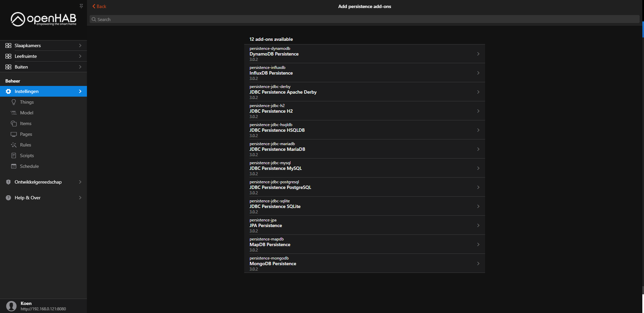Select JDBC Persistence H2 add-on
Viewport: 644px width, 313px height.
pyautogui.click(x=365, y=111)
